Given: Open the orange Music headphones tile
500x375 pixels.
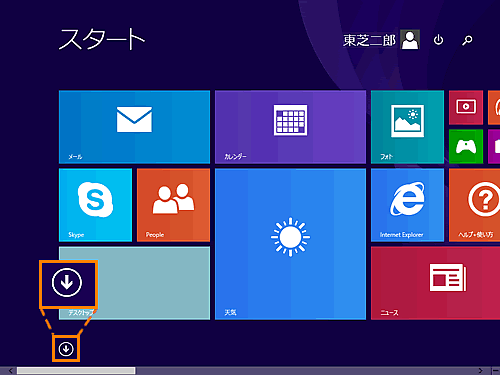Looking at the screenshot, I should [x=494, y=107].
